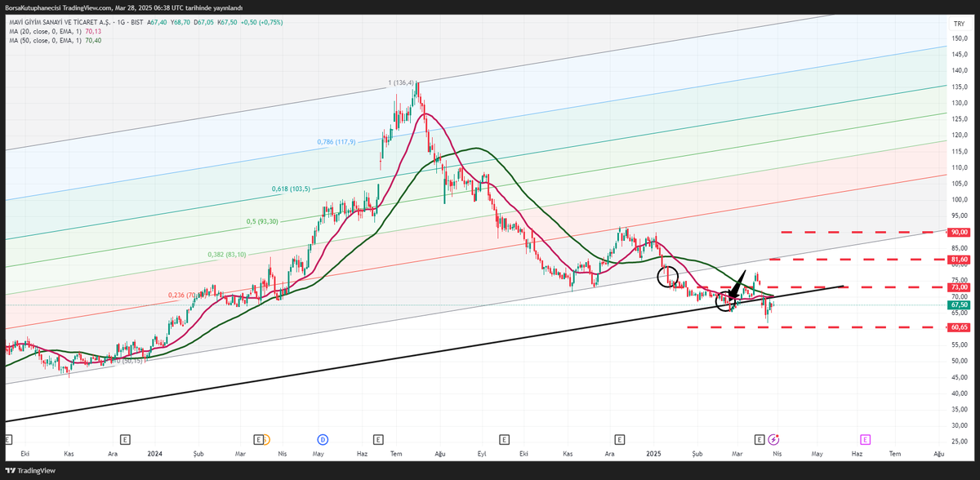Click the 2024 year label on time axis
980x480 pixels.
156,452
